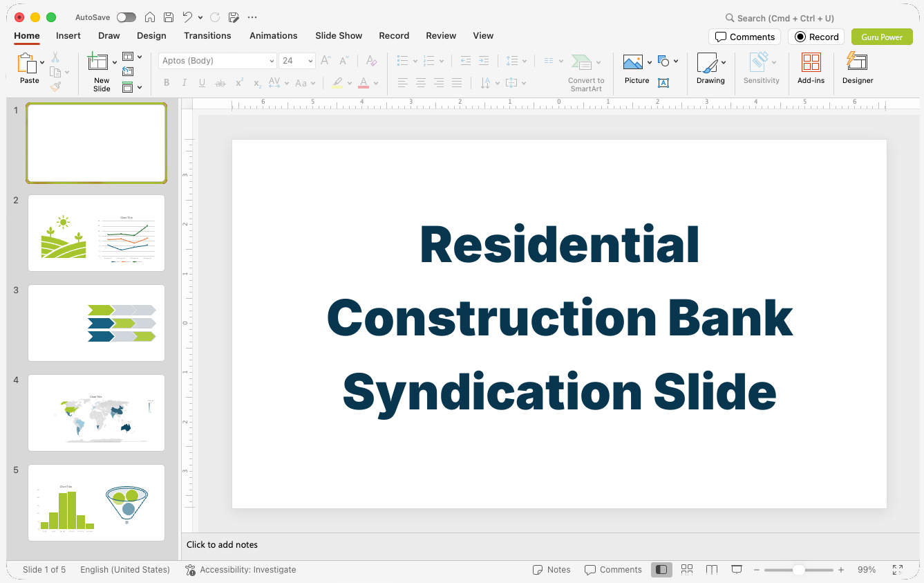
Task: Open the quick access more options ellipsis
Action: coord(252,17)
